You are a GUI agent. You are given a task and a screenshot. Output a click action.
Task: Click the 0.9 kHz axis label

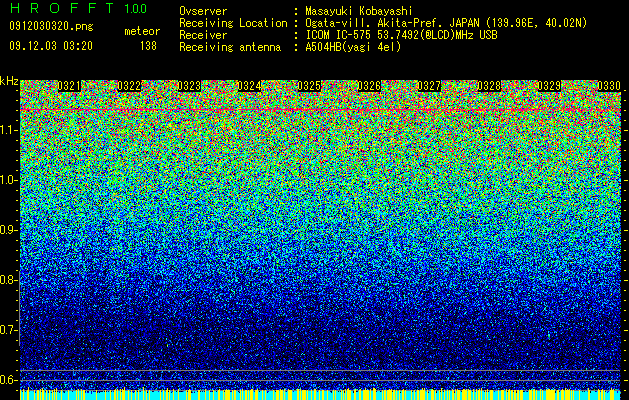(8, 230)
